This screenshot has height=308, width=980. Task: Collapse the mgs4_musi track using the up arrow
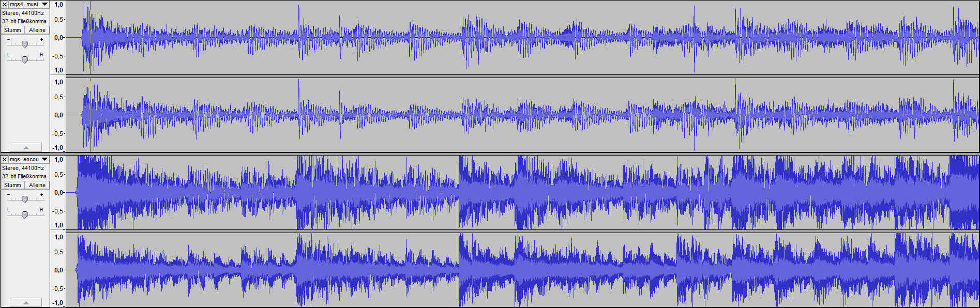(x=25, y=147)
